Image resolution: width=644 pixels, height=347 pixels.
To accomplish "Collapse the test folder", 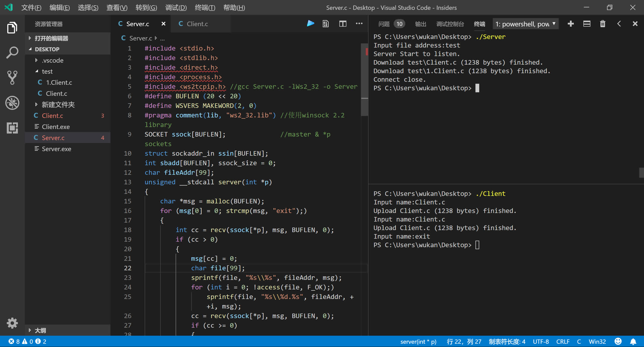I will tap(47, 71).
